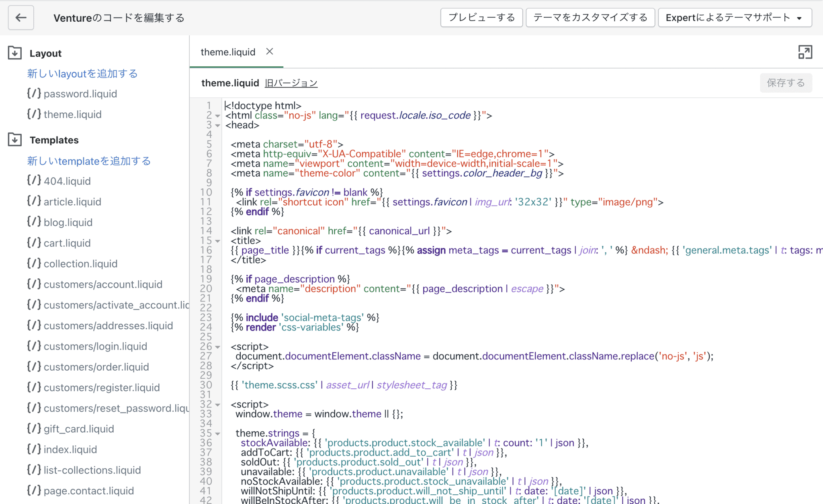823x504 pixels.
Task: Fold the script block on line 26
Action: tap(217, 347)
